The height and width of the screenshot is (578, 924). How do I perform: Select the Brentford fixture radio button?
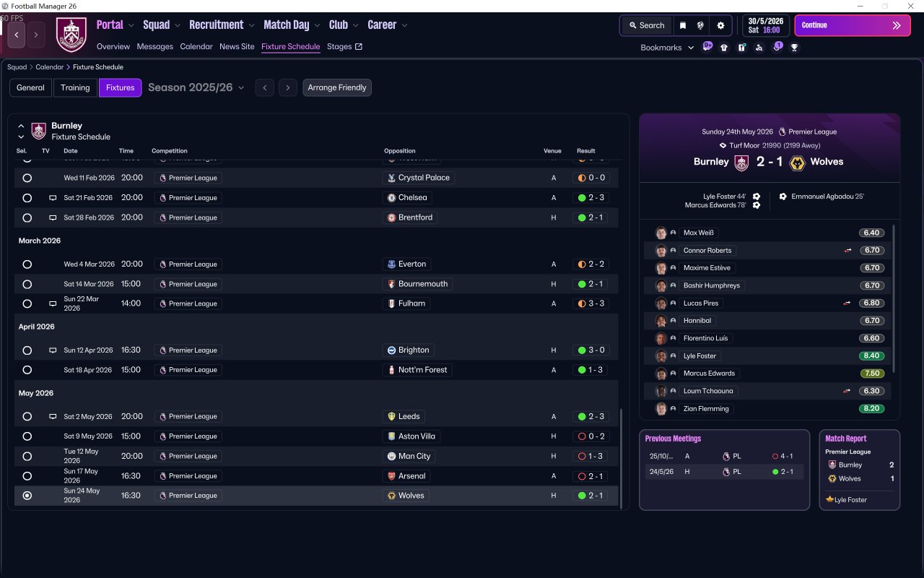click(27, 217)
